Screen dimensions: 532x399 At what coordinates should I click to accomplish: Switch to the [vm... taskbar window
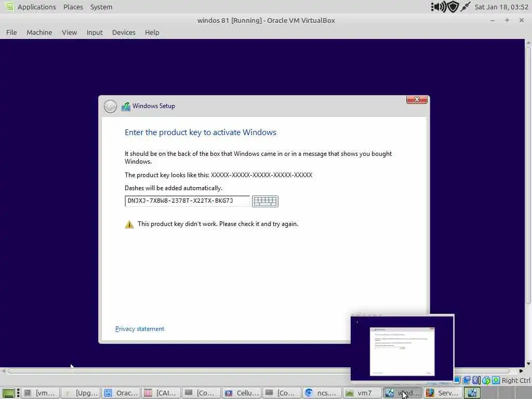click(x=41, y=393)
